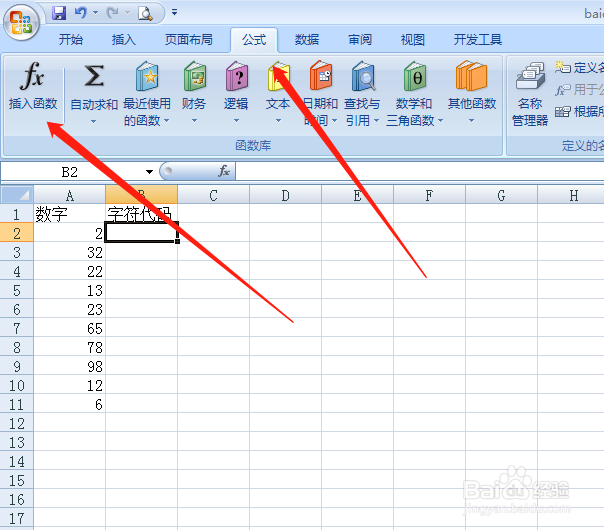Open the 页面布局 tab
This screenshot has height=530, width=604.
(x=189, y=39)
